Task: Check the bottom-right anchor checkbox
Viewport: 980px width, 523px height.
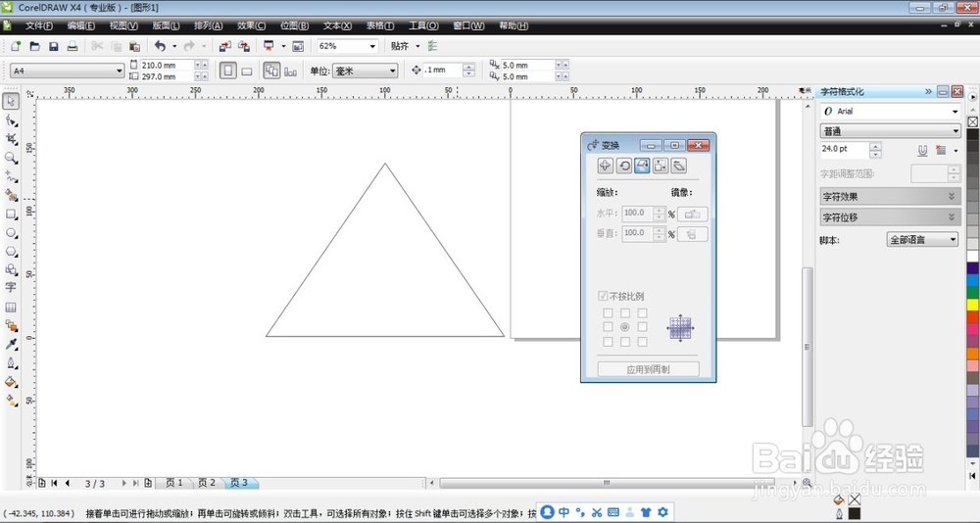Action: [x=643, y=342]
